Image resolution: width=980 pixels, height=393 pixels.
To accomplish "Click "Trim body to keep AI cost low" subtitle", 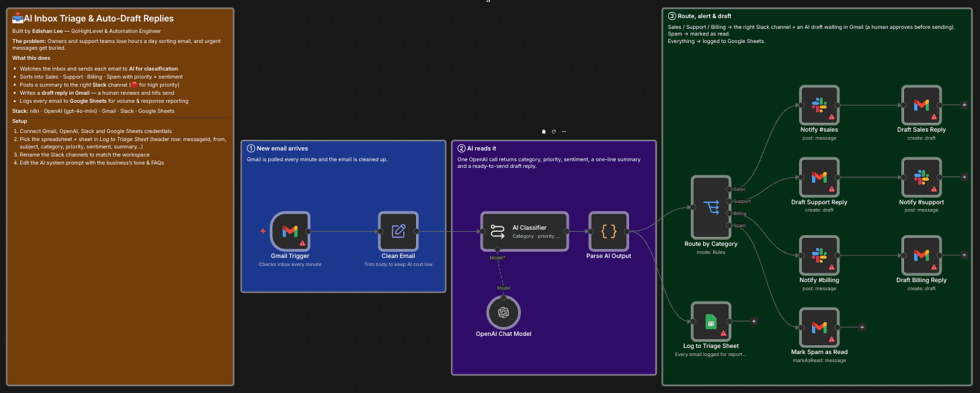I will (398, 264).
